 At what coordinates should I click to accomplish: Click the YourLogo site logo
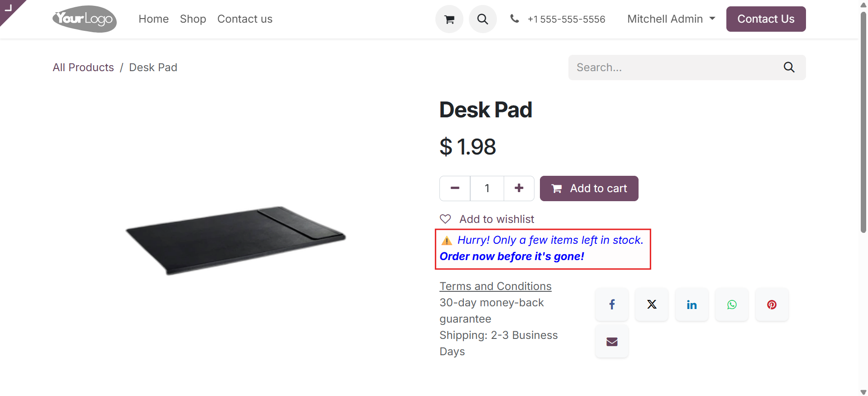85,19
